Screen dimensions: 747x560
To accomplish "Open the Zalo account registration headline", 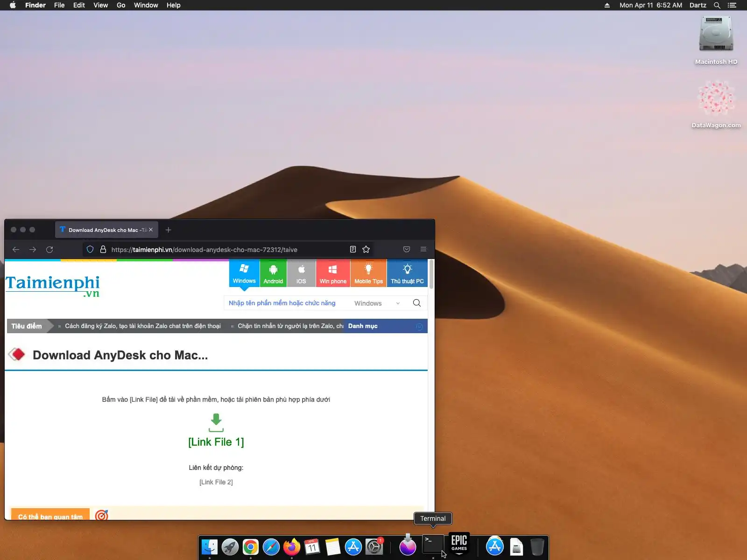I will [x=143, y=326].
